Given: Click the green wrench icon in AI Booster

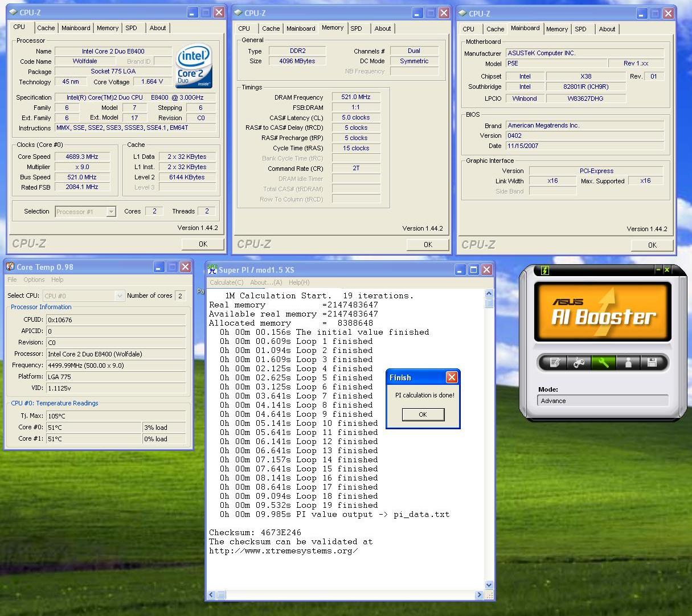Looking at the screenshot, I should pyautogui.click(x=604, y=362).
